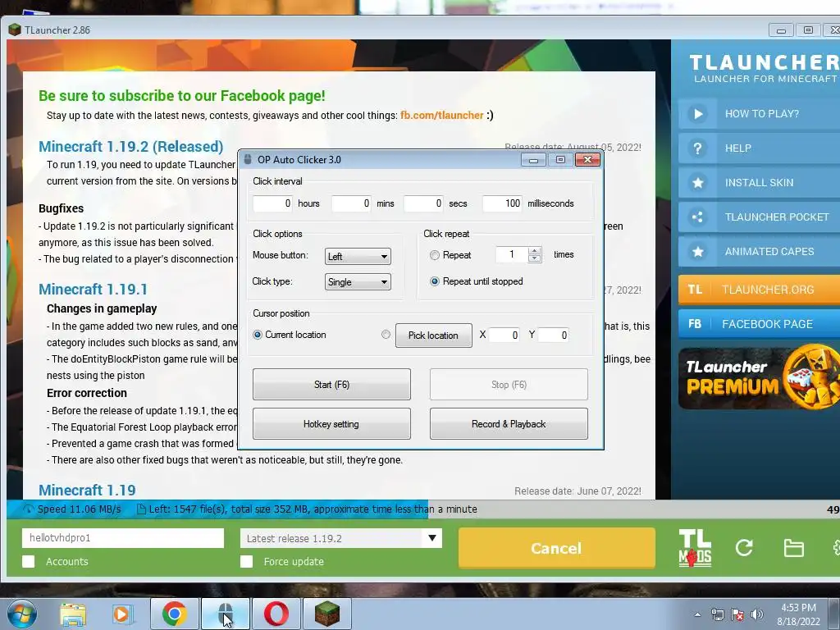Click the mins input field

[351, 203]
